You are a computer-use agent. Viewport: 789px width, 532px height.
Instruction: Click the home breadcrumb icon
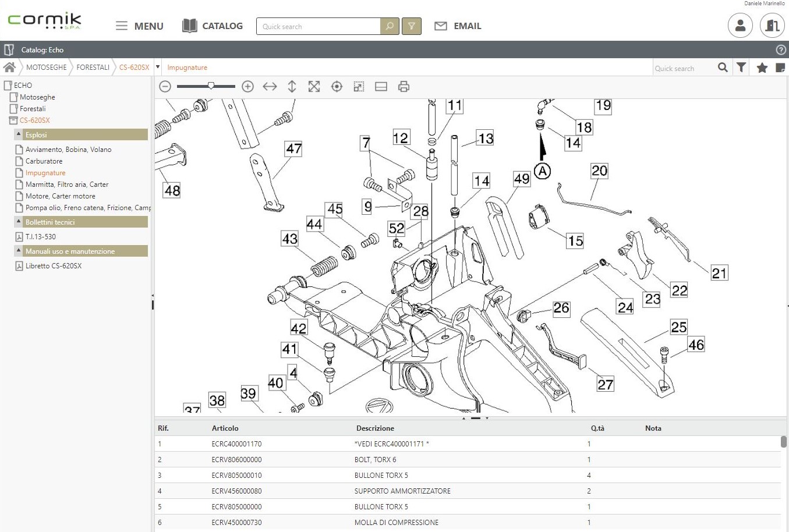click(9, 68)
